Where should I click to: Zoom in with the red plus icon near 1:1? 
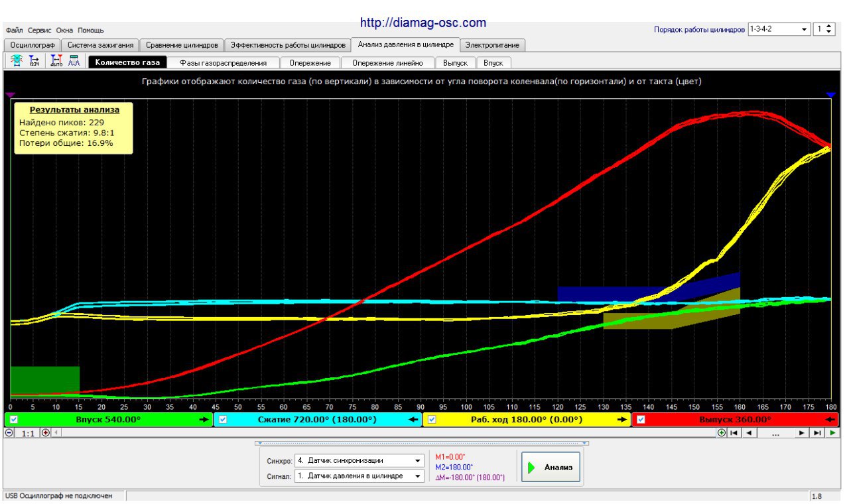[x=46, y=432]
